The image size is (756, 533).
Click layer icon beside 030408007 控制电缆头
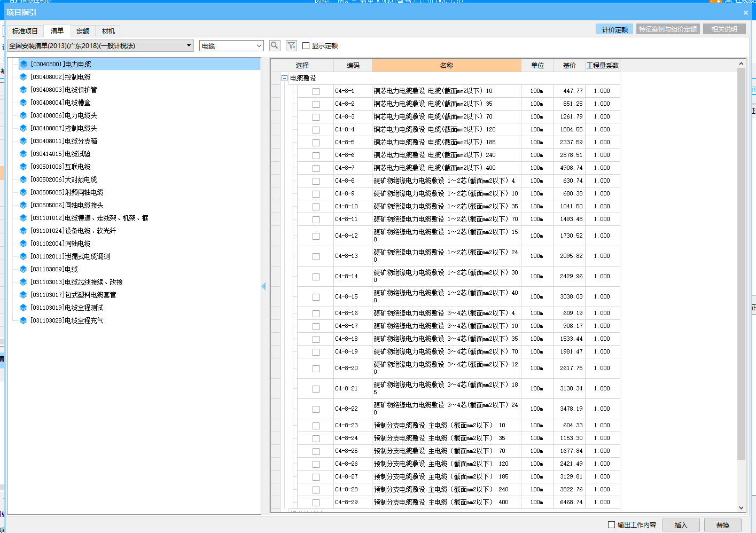[24, 128]
